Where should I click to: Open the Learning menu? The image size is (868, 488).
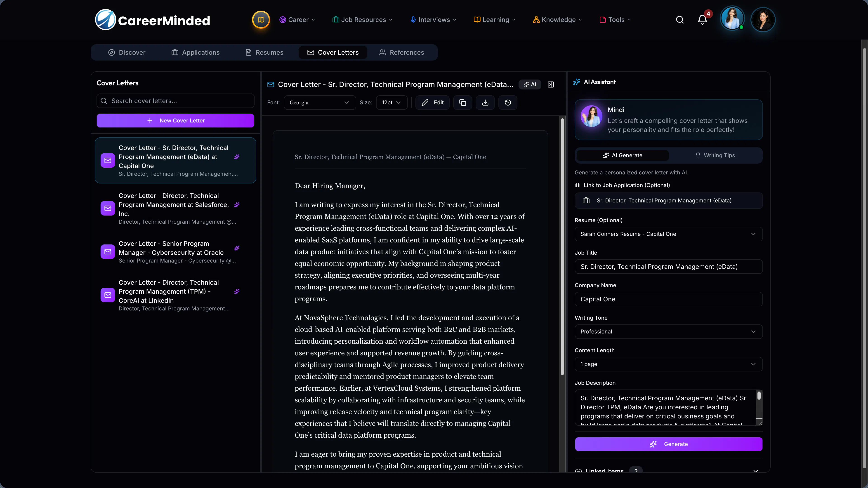tap(495, 20)
